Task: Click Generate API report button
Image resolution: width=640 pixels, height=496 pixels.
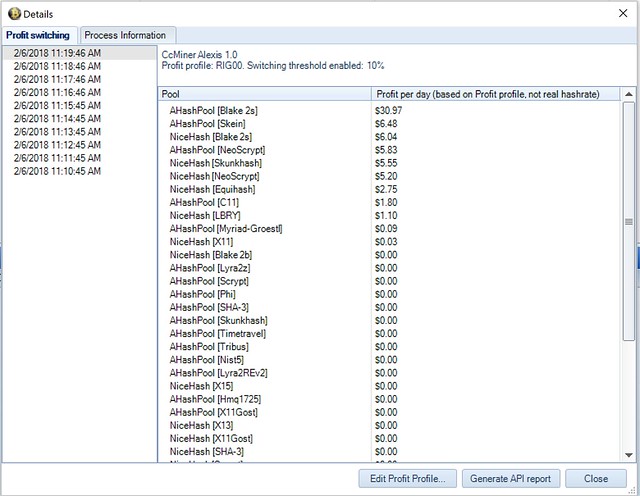Action: [511, 478]
